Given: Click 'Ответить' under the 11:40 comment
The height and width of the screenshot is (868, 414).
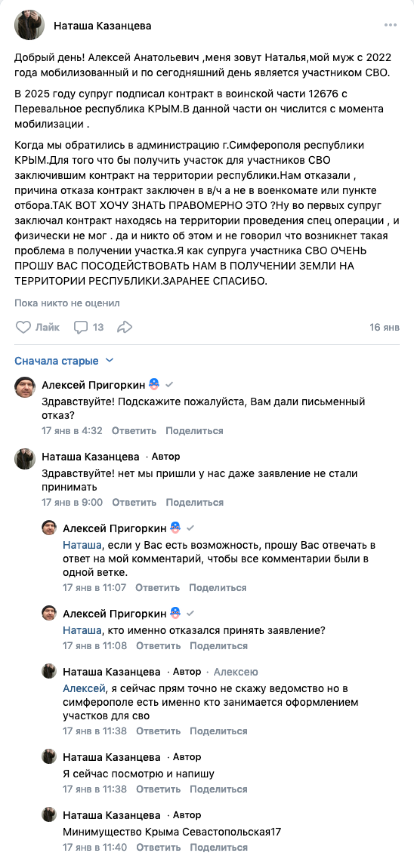Looking at the screenshot, I should [x=158, y=848].
